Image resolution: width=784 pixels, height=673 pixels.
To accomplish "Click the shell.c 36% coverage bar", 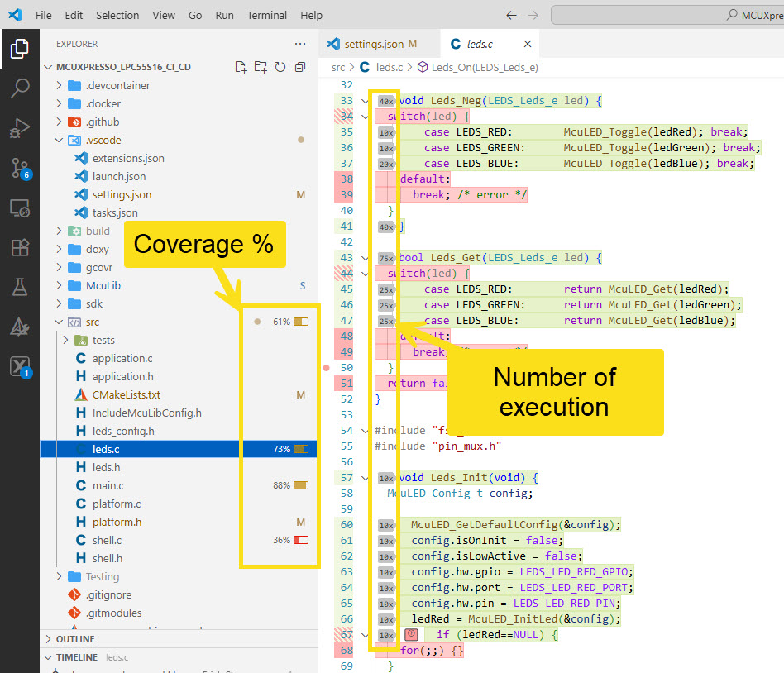I will [x=301, y=540].
